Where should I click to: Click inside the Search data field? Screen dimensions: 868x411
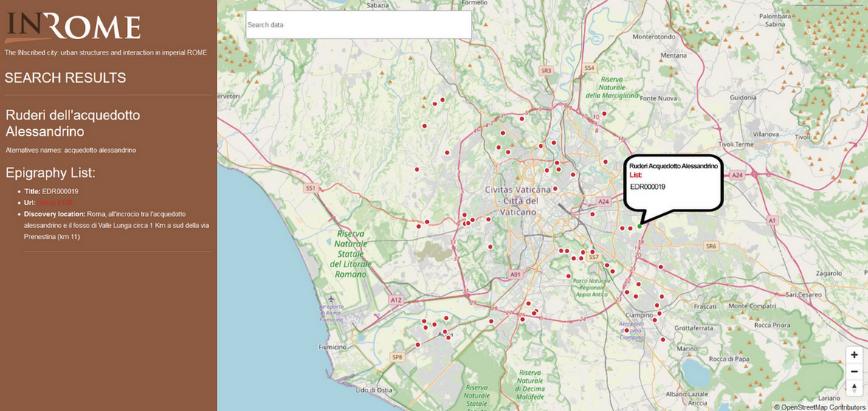pyautogui.click(x=358, y=25)
